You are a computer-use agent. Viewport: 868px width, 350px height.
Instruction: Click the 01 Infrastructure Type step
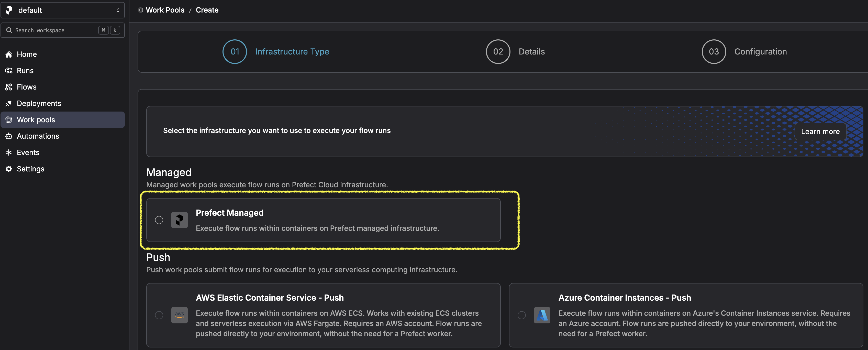[276, 52]
